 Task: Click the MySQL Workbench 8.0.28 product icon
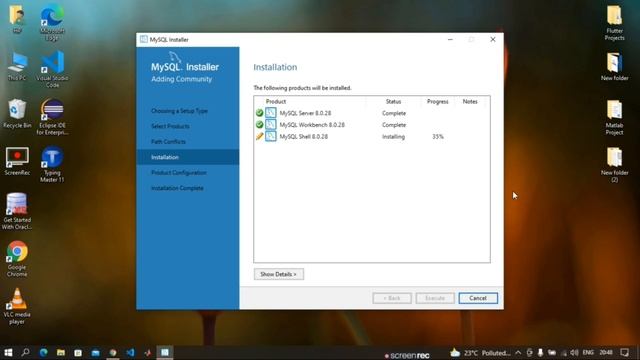point(271,124)
